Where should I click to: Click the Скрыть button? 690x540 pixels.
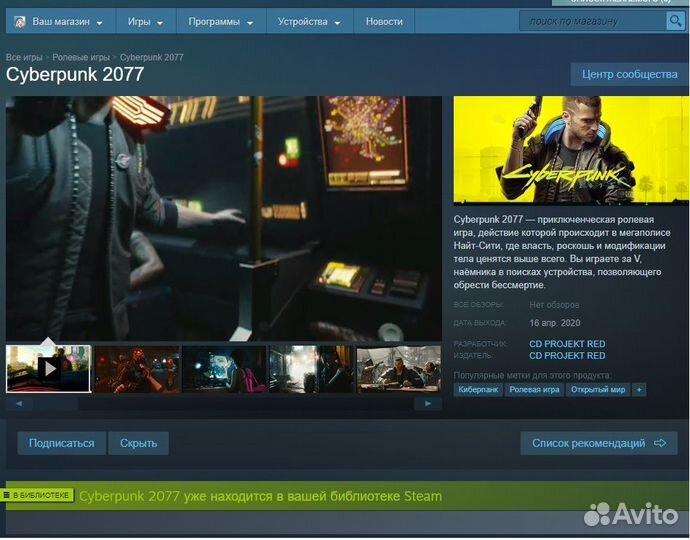click(139, 443)
